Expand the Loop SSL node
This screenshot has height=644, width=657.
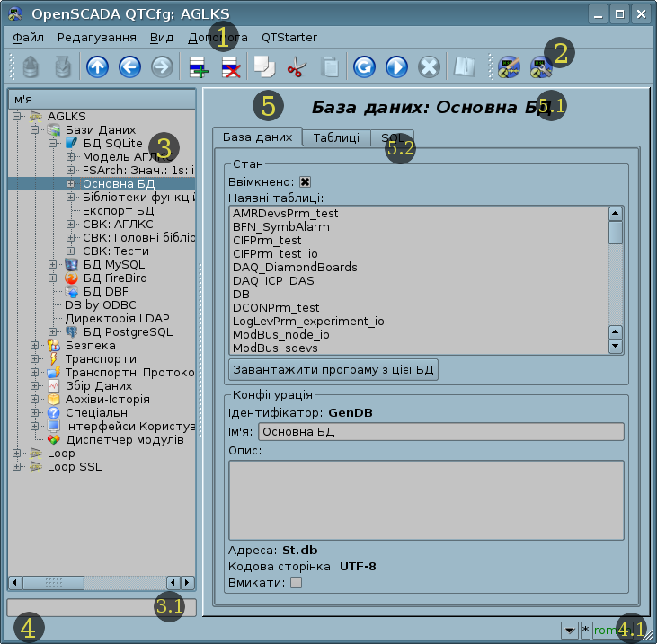pyautogui.click(x=17, y=466)
